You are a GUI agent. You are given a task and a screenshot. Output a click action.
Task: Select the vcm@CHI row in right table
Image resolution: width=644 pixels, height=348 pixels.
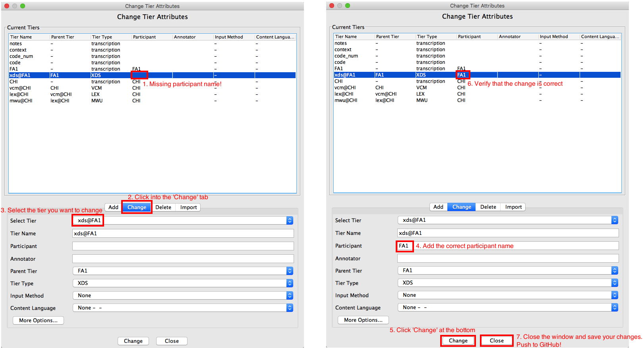pos(478,88)
